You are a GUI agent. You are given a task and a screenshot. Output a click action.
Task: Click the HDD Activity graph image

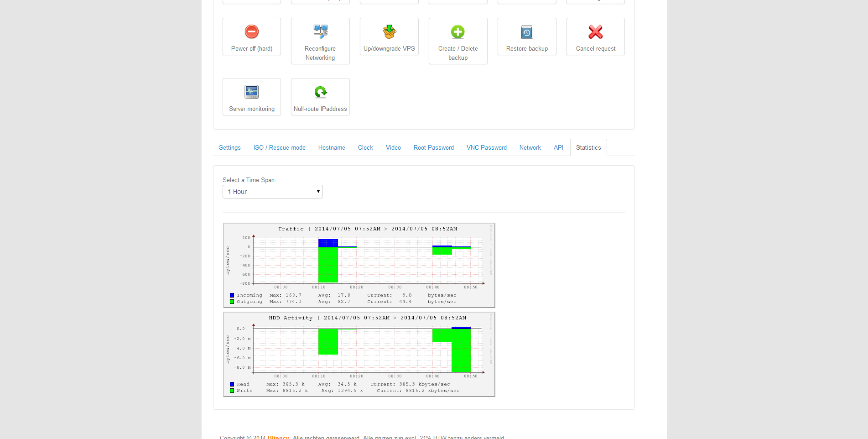[x=359, y=354]
